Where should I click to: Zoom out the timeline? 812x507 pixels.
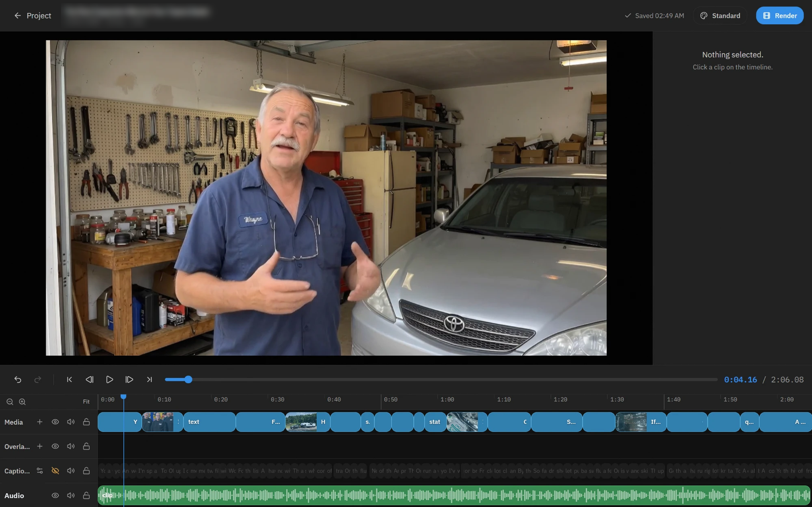pos(10,401)
